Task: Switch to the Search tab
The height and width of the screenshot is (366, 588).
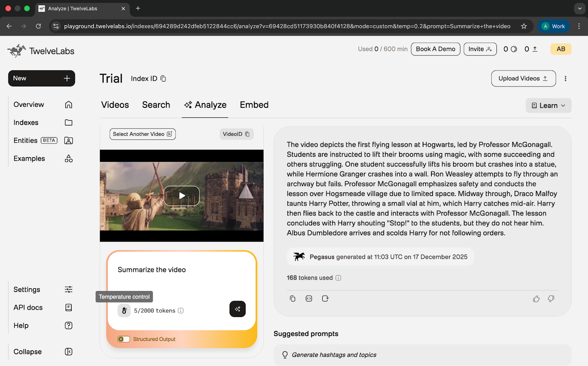Action: 156,105
